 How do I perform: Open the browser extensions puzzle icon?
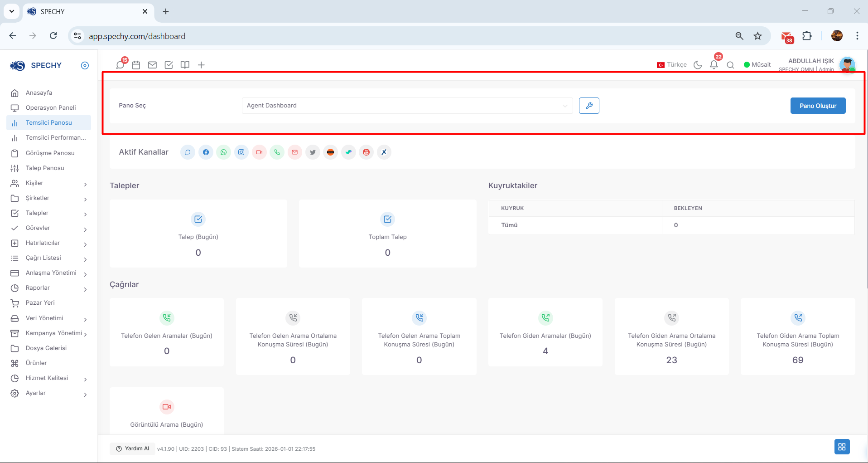tap(807, 36)
